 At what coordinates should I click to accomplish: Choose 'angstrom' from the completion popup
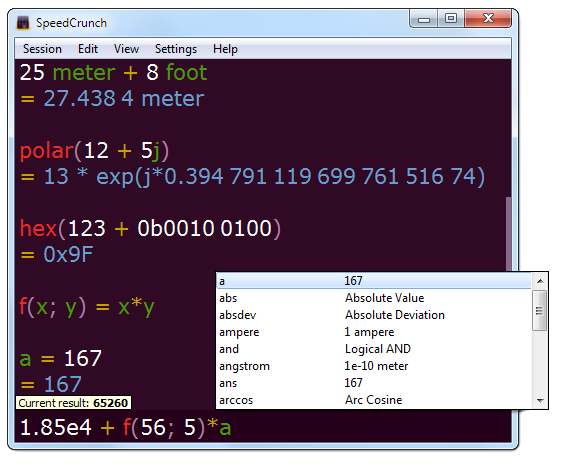pyautogui.click(x=374, y=366)
